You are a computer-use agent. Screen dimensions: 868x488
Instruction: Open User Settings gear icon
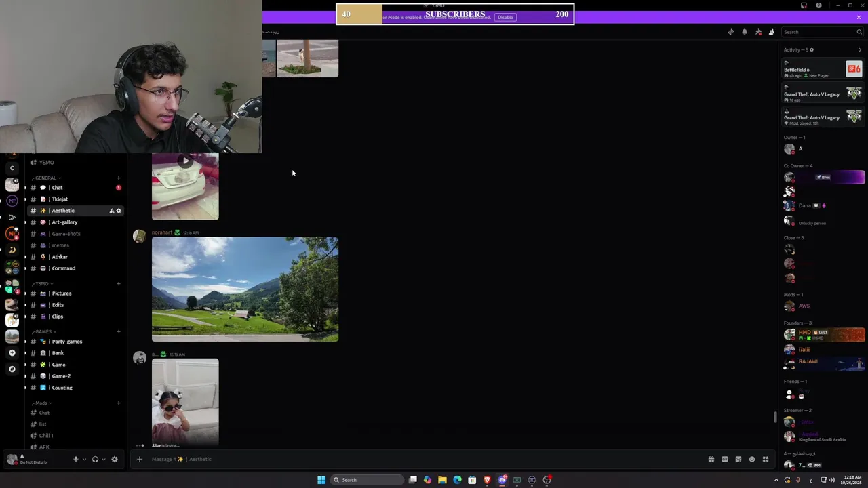115,459
